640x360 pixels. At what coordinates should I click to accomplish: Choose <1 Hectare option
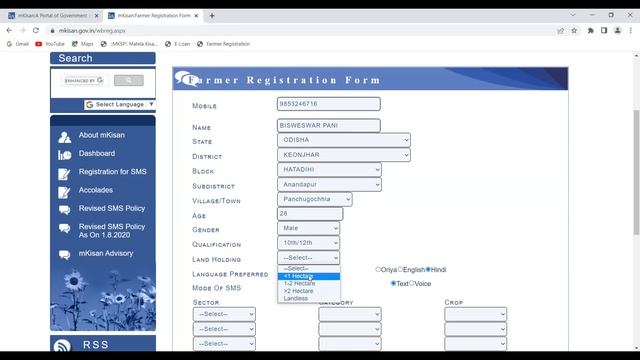pos(309,276)
